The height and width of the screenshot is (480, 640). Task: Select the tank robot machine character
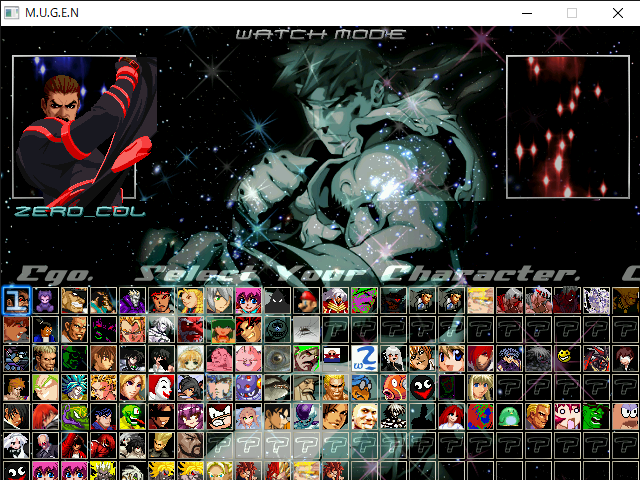point(16,359)
